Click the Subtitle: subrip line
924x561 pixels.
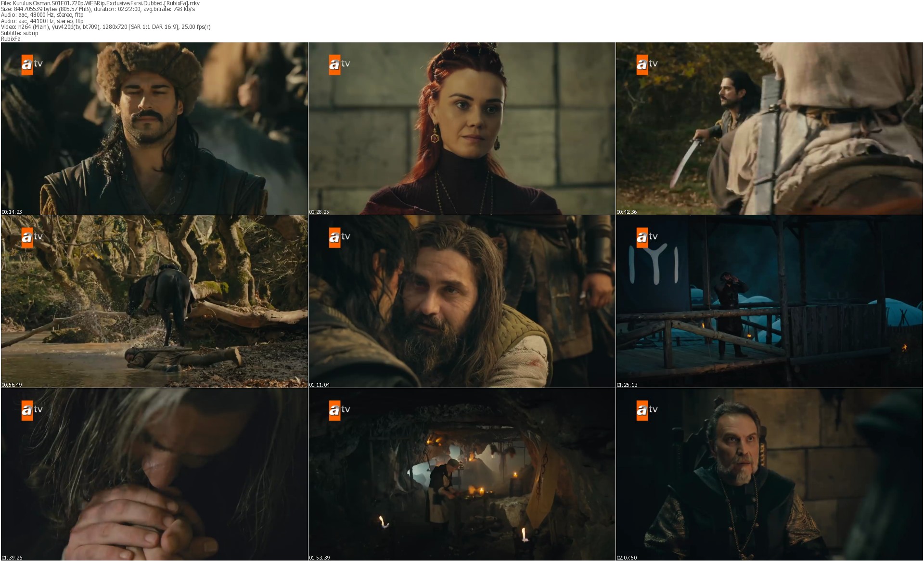point(20,33)
